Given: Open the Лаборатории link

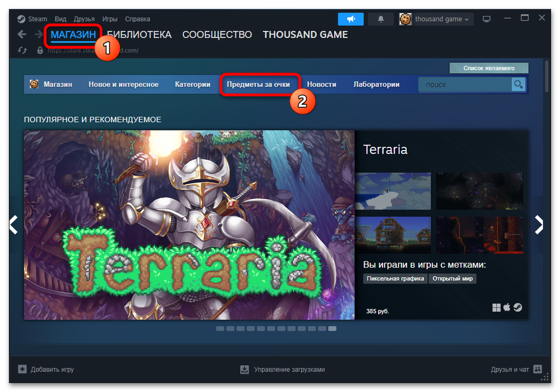Looking at the screenshot, I should click(x=376, y=84).
